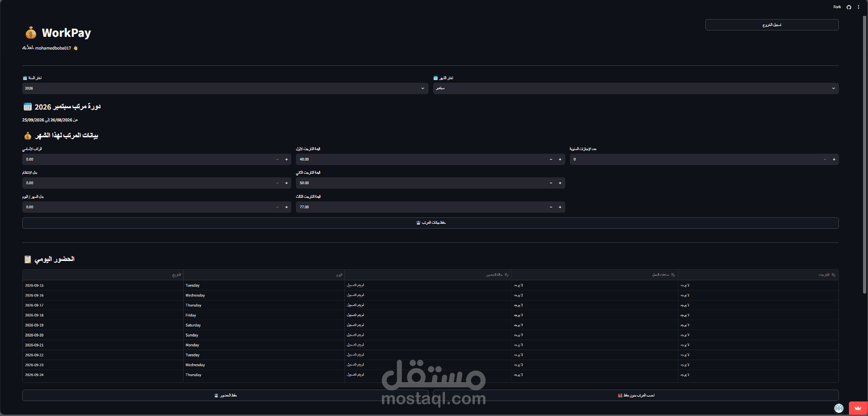Click the save salary data button (حفظ بيانات المرتب)

click(430, 223)
